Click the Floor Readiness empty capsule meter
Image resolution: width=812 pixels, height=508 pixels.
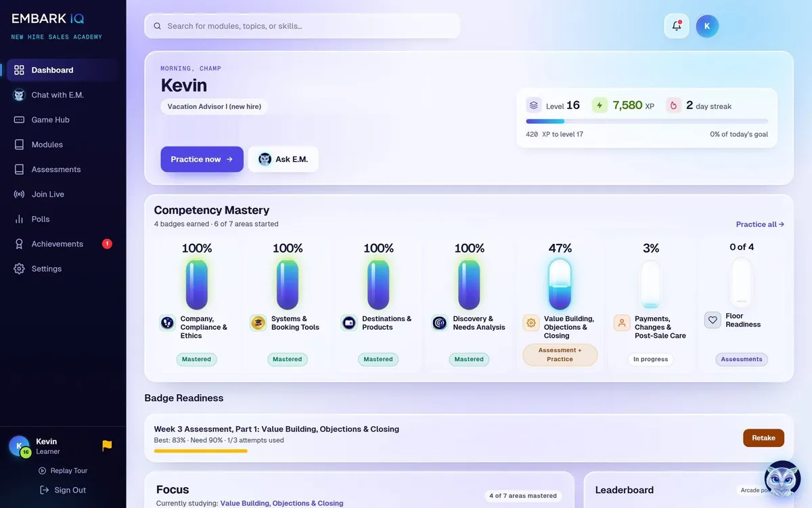click(742, 281)
